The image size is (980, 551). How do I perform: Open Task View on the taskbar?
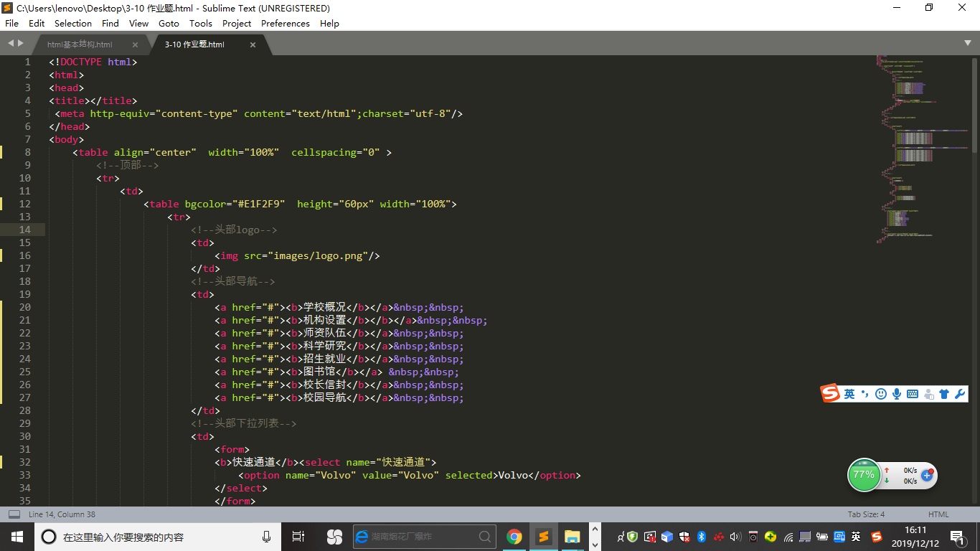[x=298, y=537]
